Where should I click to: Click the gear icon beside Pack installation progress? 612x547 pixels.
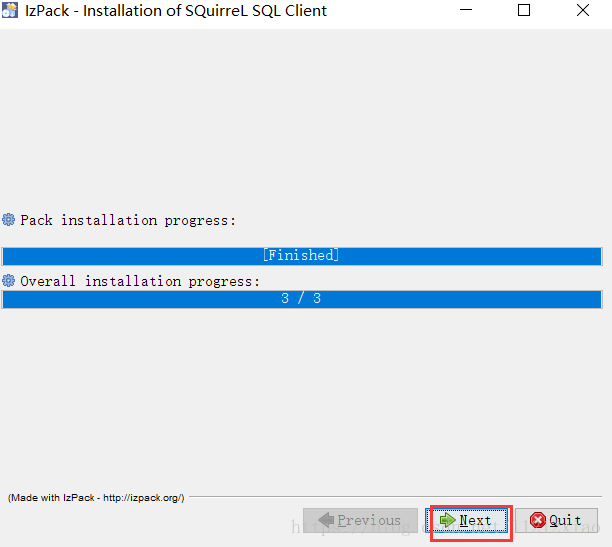click(9, 220)
